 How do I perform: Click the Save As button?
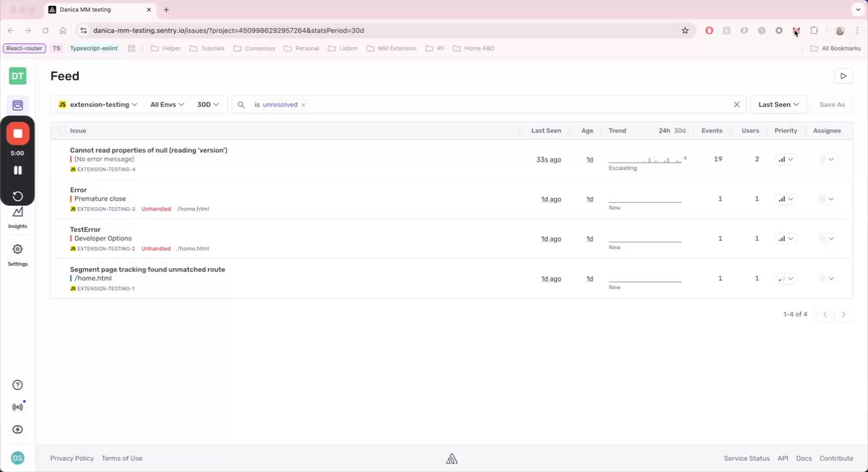coord(832,105)
